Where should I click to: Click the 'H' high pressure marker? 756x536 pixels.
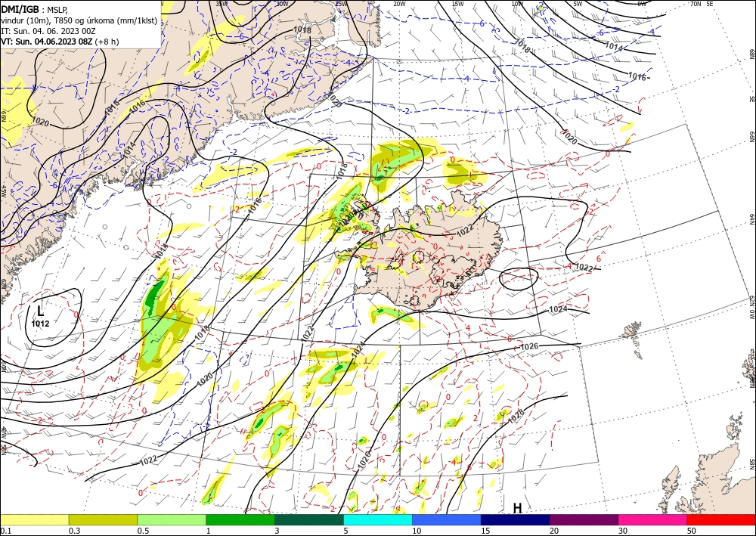click(x=517, y=509)
